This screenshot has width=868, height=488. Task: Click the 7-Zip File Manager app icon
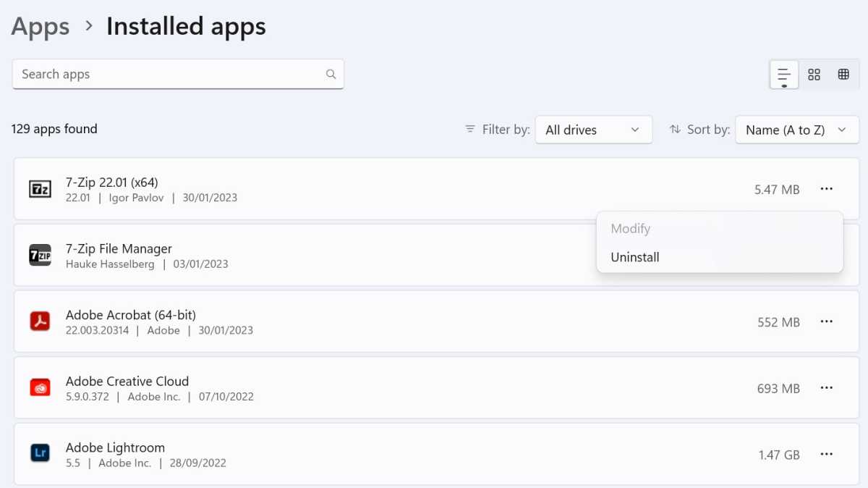coord(40,255)
